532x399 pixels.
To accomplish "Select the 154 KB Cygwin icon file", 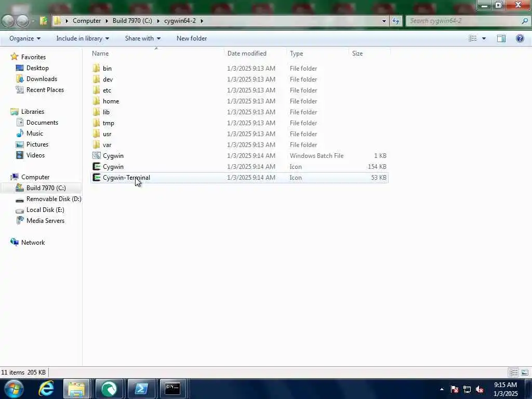I will coord(96,166).
